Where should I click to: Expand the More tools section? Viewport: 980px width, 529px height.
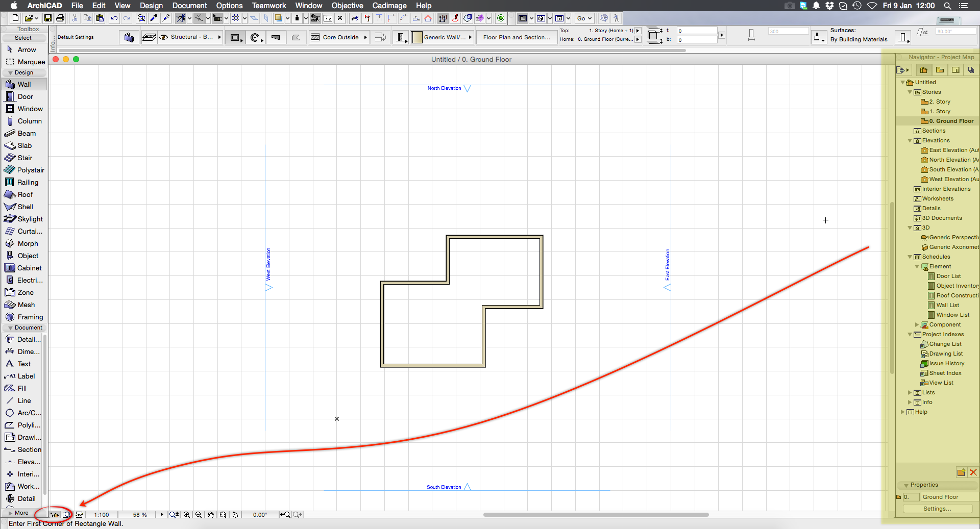(x=21, y=513)
